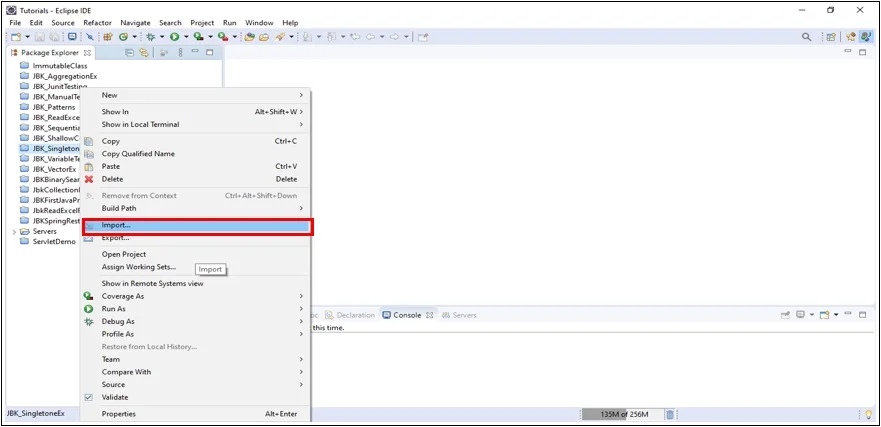This screenshot has height=427, width=881.
Task: Switch to the Java EE perspective icon
Action: [x=851, y=37]
